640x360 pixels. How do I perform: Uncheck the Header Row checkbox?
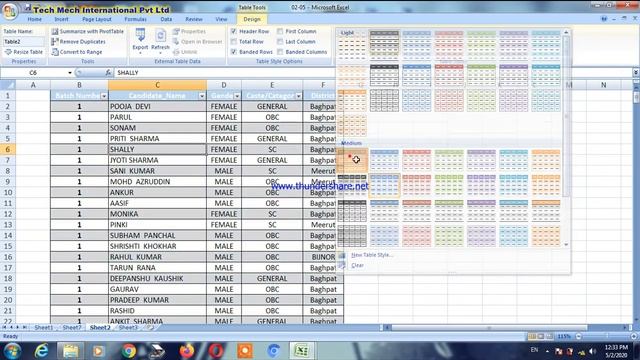coord(234,31)
